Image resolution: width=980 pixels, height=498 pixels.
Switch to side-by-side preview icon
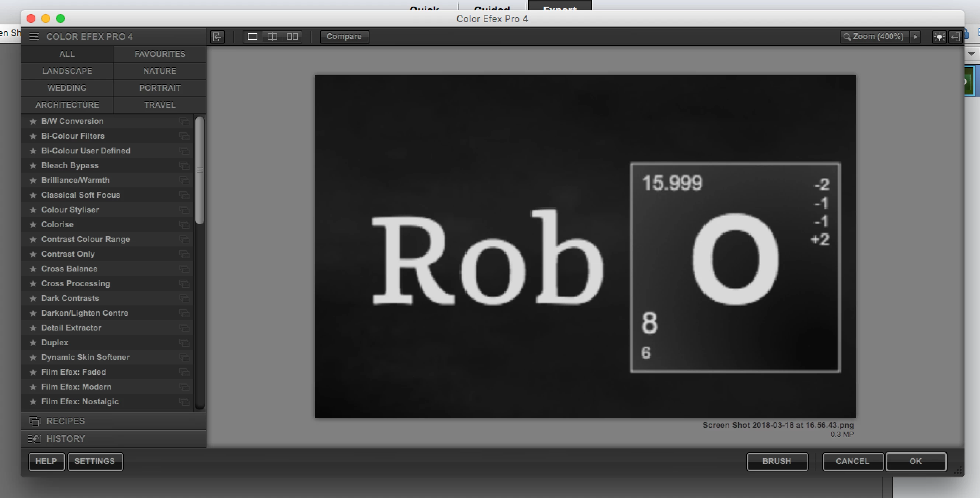[x=292, y=37]
